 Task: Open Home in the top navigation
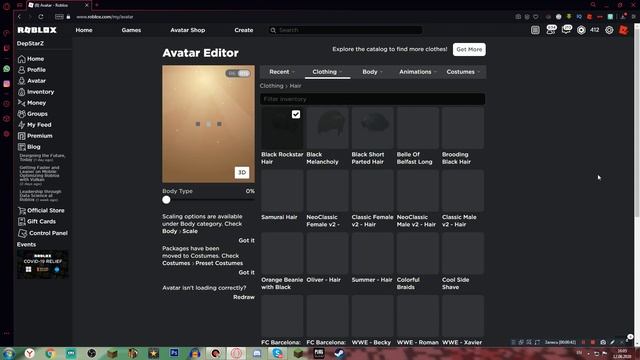84,30
